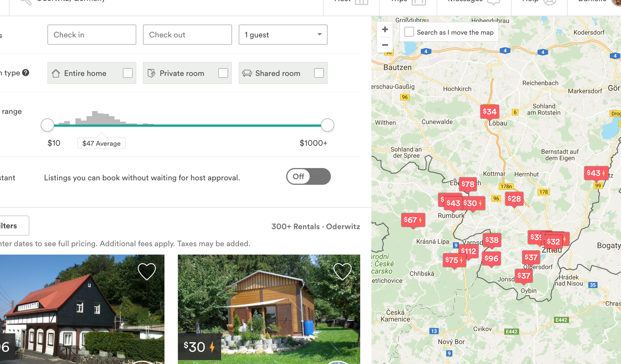Favorite the black-roof house listing with heart
The width and height of the screenshot is (621, 364).
click(147, 271)
